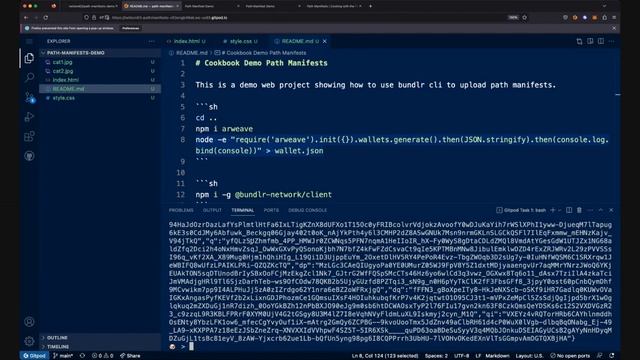Image resolution: width=640 pixels, height=360 pixels.
Task: Open the LF end-of-line selector
Action: 478,356
